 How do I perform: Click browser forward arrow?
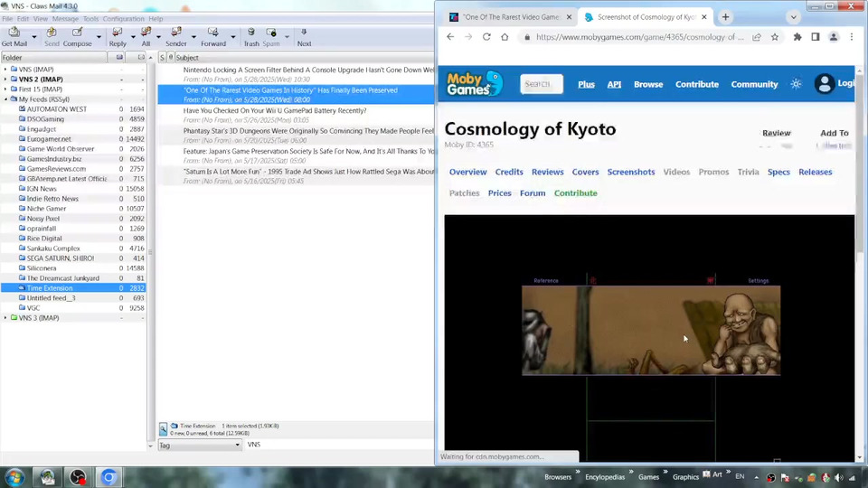pyautogui.click(x=468, y=37)
